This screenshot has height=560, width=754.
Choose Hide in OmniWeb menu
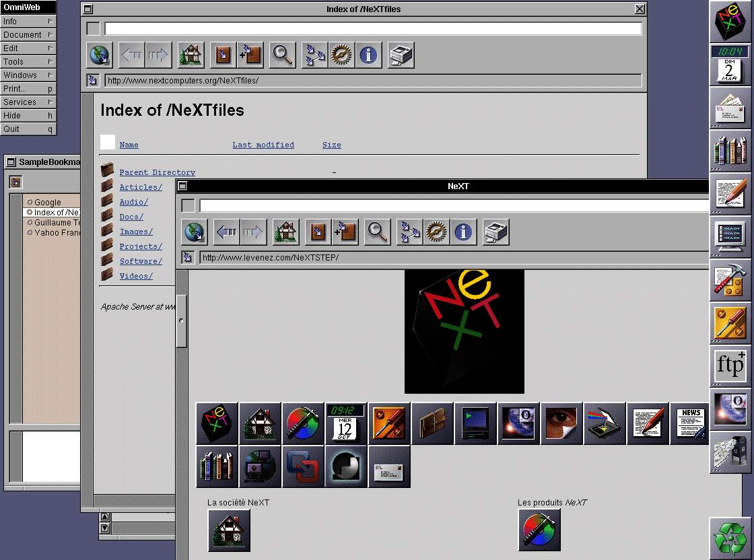(x=28, y=115)
